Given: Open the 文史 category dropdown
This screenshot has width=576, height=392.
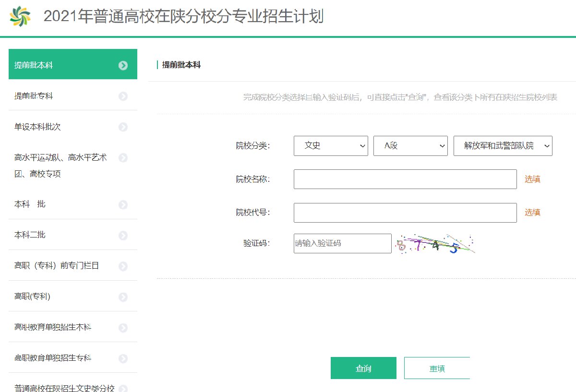Looking at the screenshot, I should click(x=331, y=146).
